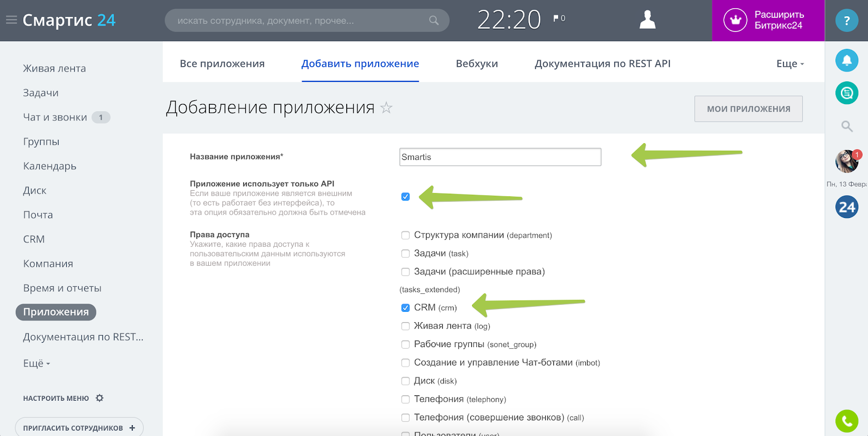The image size is (868, 436).
Task: Expand the Еще dropdown in the top tabs
Action: [x=790, y=63]
